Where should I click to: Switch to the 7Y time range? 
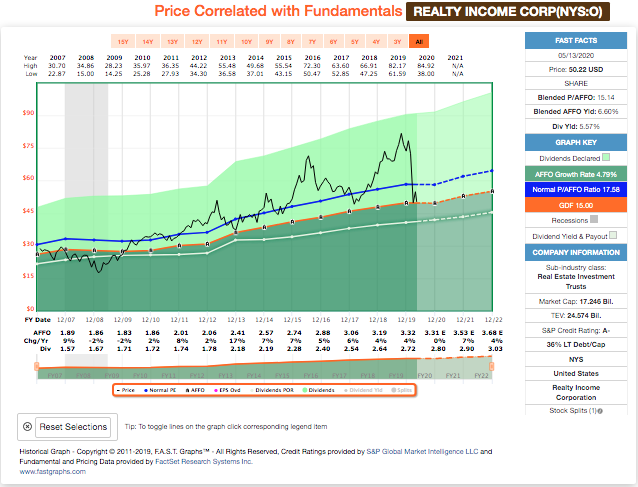click(312, 41)
